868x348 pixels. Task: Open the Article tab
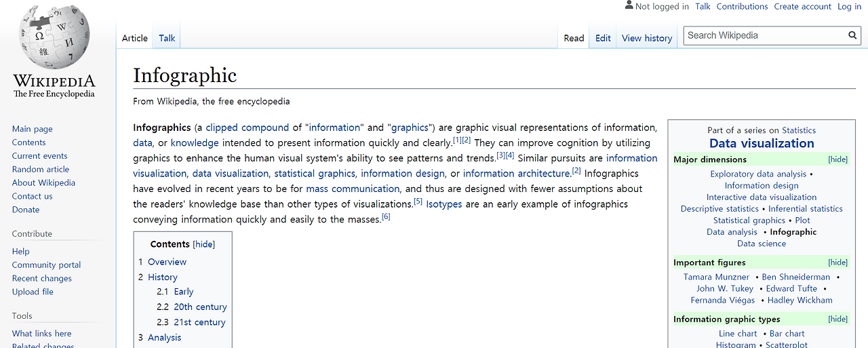click(134, 38)
